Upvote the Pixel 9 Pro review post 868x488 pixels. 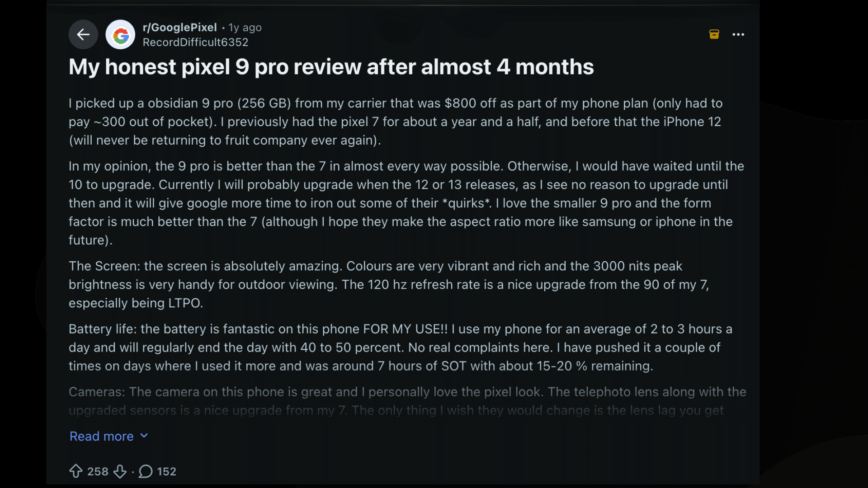point(76,471)
